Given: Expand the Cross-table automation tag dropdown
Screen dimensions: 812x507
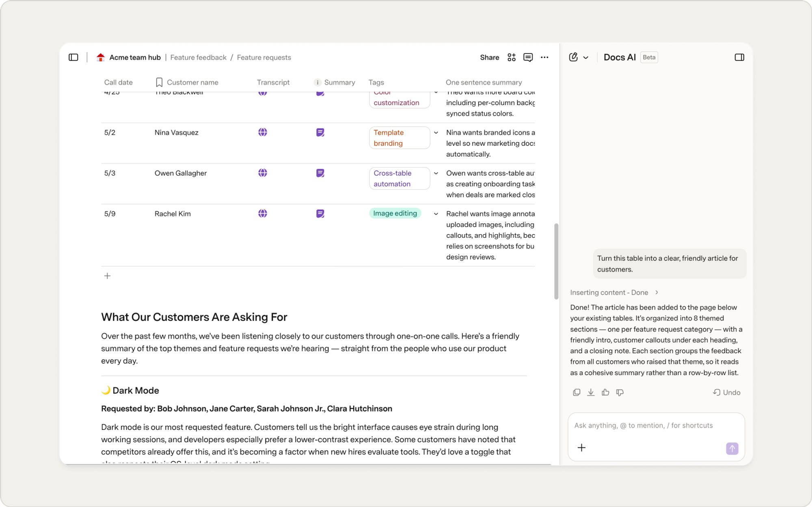Looking at the screenshot, I should pyautogui.click(x=436, y=173).
